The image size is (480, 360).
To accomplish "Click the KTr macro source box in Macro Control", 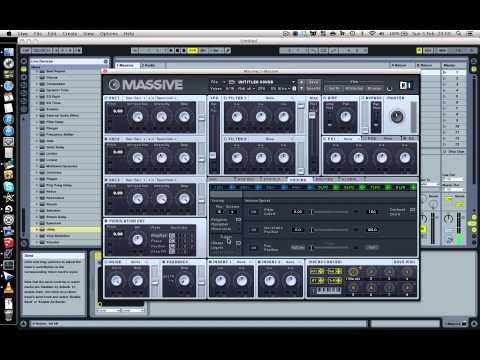I will pyautogui.click(x=317, y=271).
